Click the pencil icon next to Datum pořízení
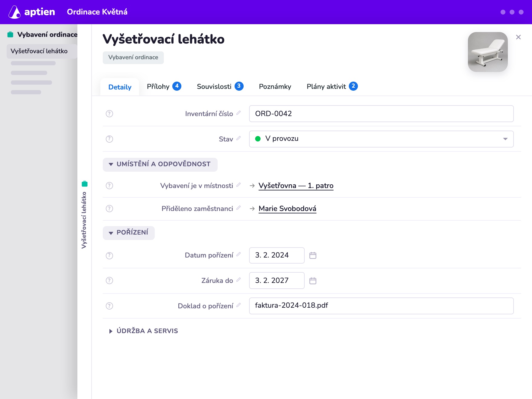The image size is (532, 399). pyautogui.click(x=238, y=254)
